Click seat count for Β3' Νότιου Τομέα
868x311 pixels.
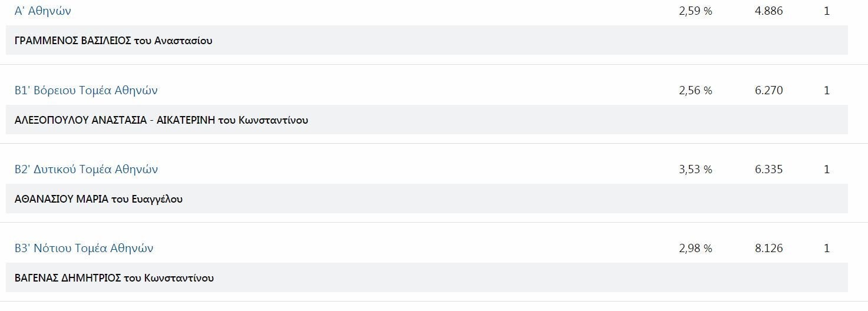pos(827,248)
